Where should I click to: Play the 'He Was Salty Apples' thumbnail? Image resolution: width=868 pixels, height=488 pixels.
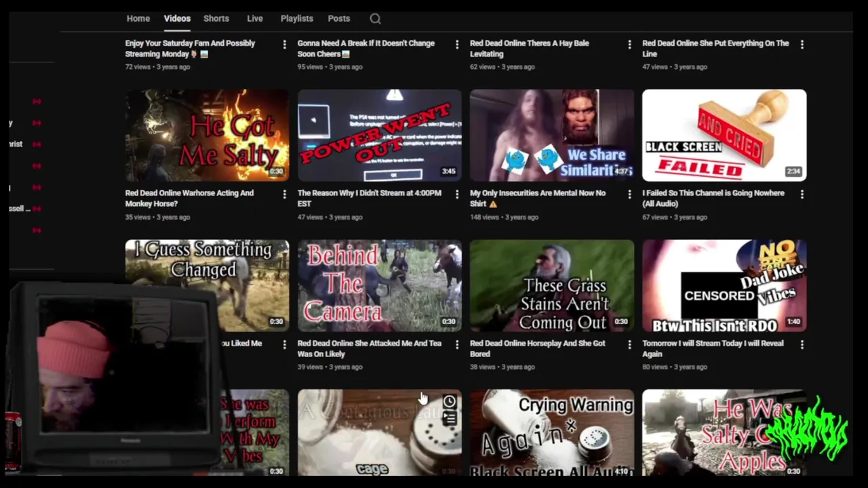click(x=724, y=432)
